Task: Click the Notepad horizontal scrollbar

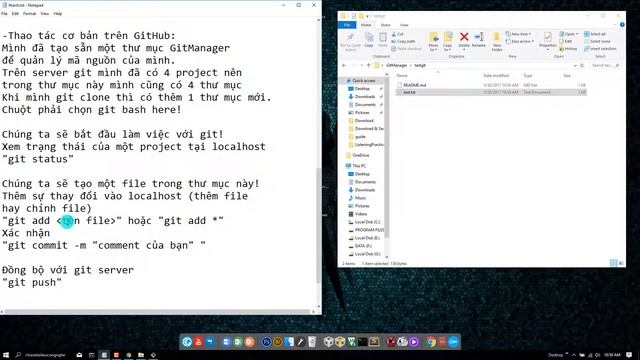Action: pyautogui.click(x=158, y=312)
